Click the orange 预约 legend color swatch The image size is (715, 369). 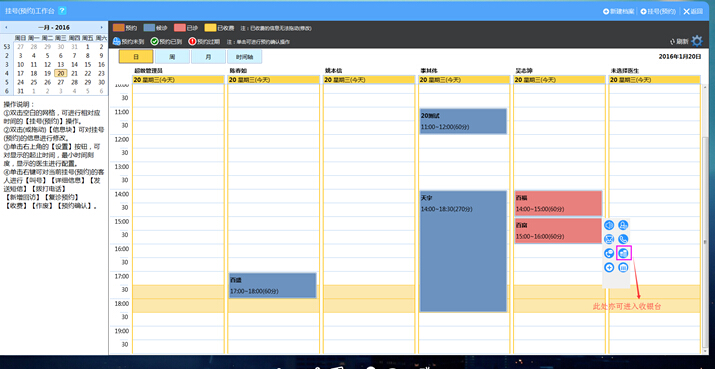(x=118, y=28)
